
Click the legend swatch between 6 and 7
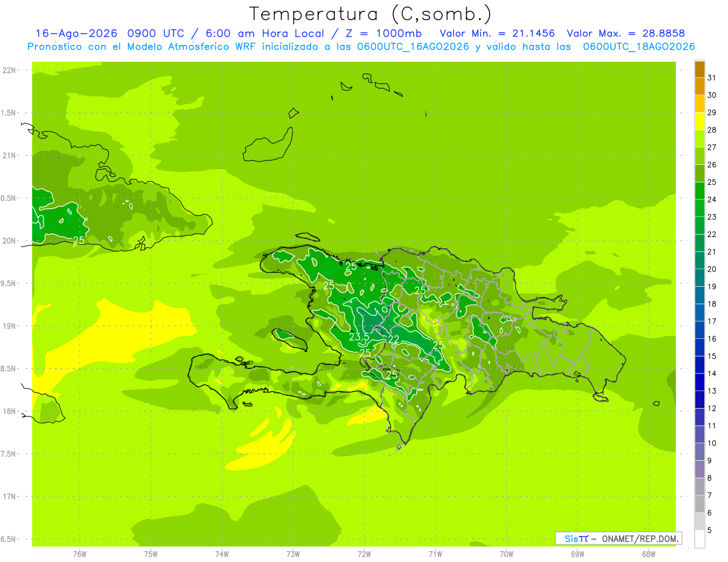tap(699, 504)
